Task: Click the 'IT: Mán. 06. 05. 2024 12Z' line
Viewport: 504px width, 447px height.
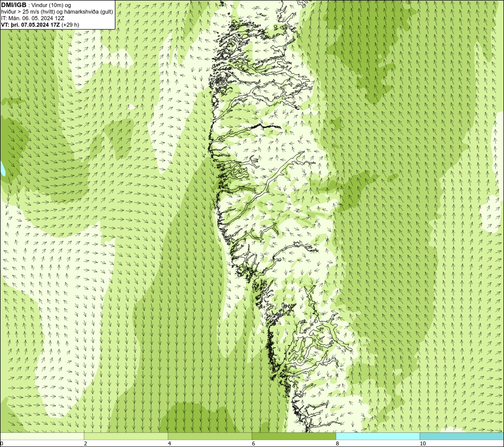Action: (33, 18)
